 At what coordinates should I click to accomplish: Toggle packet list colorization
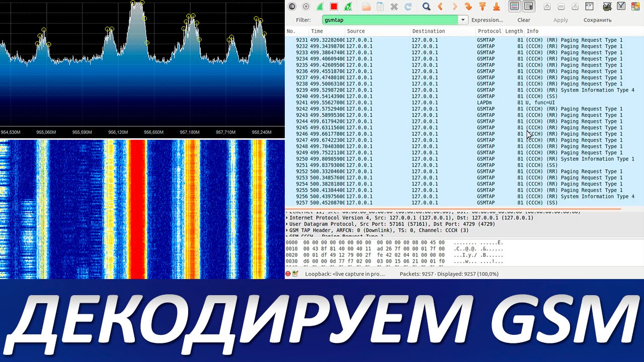point(514,7)
